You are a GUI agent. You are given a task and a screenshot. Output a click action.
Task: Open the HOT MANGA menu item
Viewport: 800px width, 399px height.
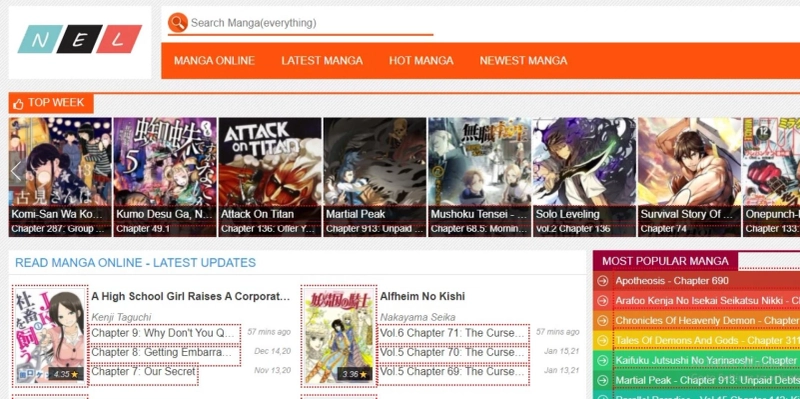tap(421, 61)
